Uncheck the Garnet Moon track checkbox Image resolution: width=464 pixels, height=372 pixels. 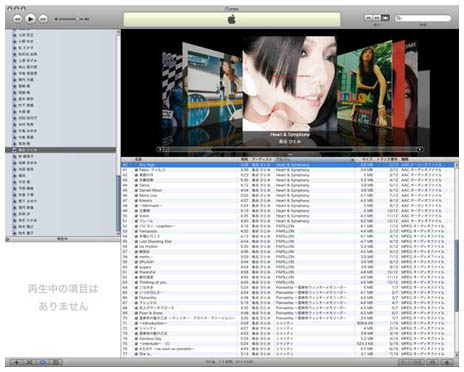[136, 190]
